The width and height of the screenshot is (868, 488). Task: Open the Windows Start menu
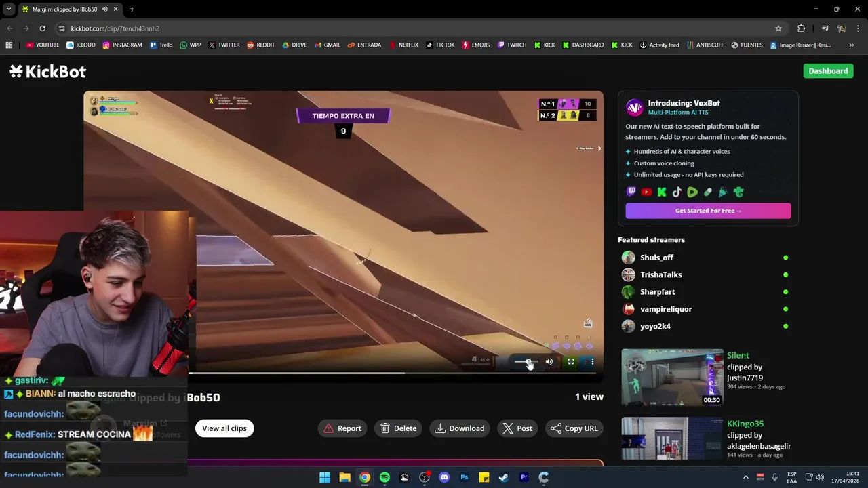tap(325, 478)
